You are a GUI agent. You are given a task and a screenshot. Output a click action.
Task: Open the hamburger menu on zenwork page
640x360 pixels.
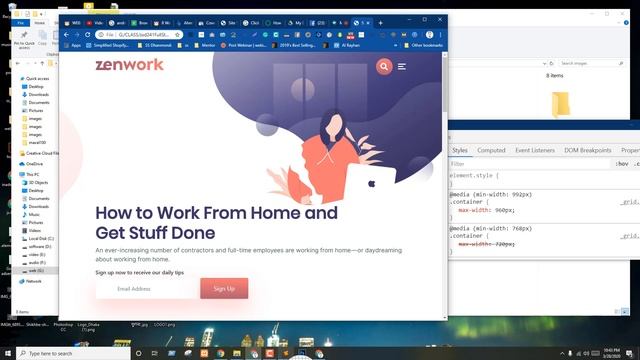pyautogui.click(x=402, y=66)
